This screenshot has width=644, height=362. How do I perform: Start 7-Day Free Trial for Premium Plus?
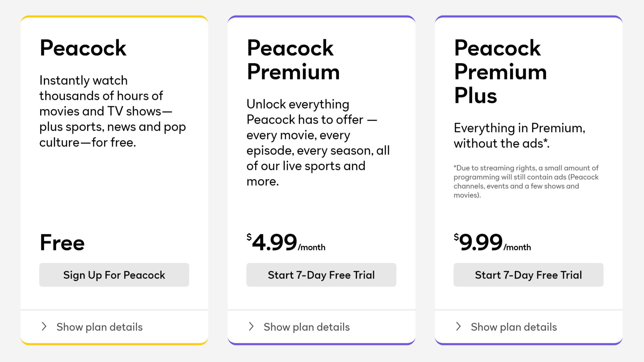[x=528, y=275]
